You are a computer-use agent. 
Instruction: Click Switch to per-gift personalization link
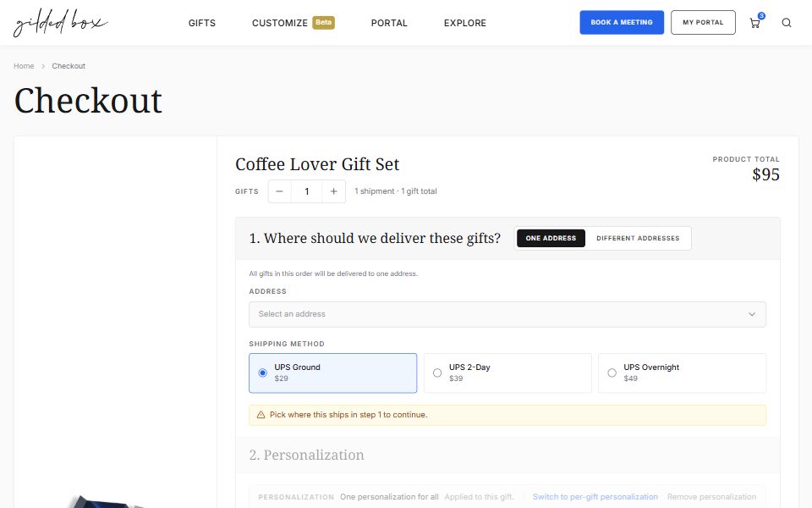(x=595, y=497)
